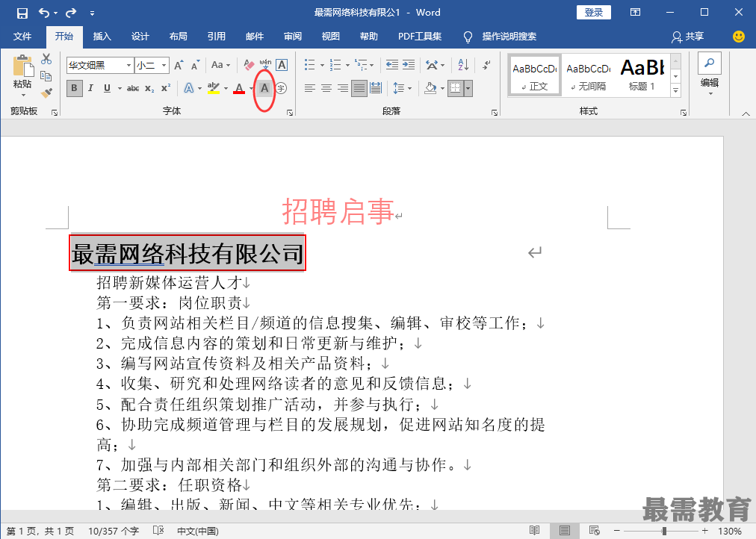The image size is (756, 539).
Task: Open the font size dropdown 小二
Action: (164, 65)
